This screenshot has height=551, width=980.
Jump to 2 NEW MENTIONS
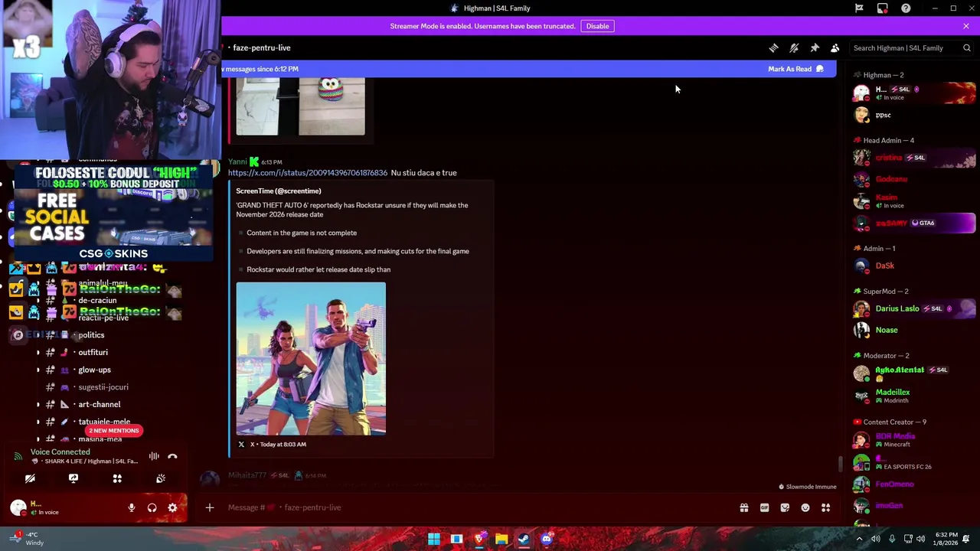(113, 430)
